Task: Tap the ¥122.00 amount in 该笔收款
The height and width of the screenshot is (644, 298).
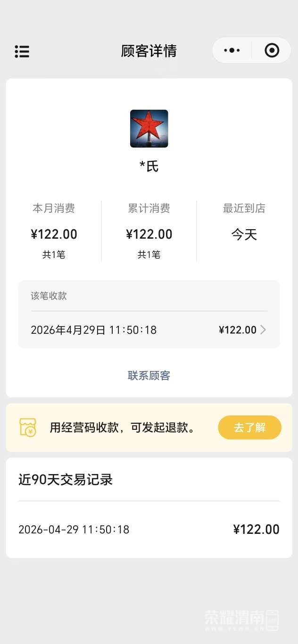Action: (x=238, y=330)
